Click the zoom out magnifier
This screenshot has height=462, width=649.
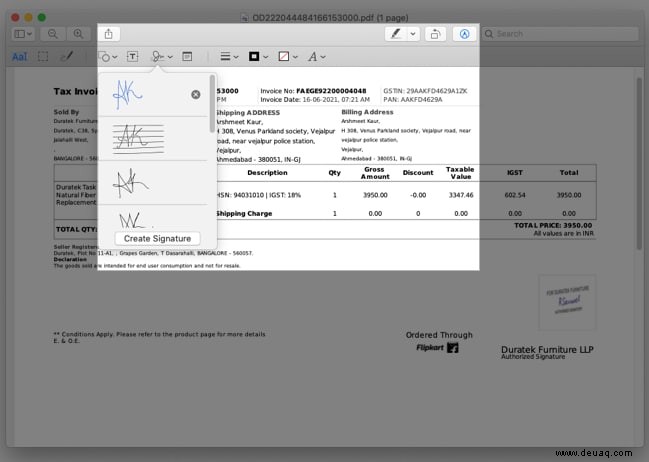pyautogui.click(x=53, y=34)
